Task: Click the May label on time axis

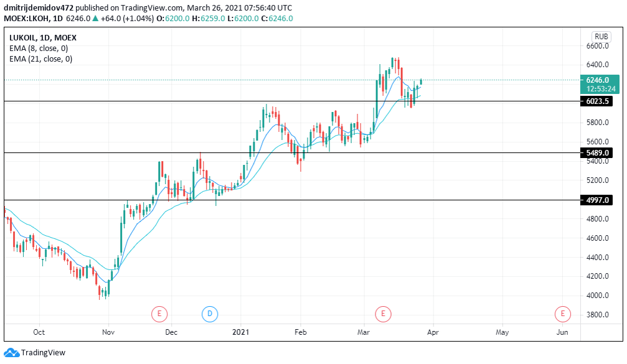Action: pos(502,332)
